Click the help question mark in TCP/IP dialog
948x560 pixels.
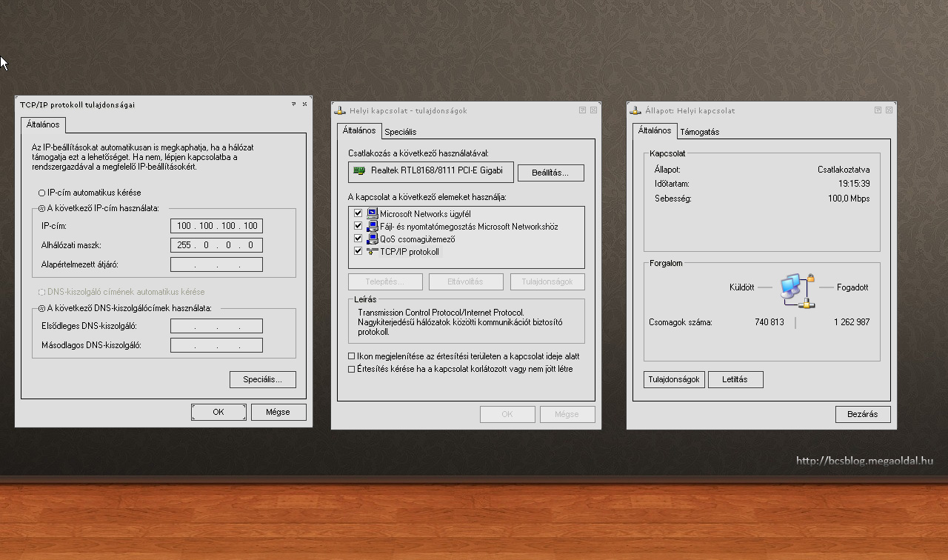coord(293,104)
